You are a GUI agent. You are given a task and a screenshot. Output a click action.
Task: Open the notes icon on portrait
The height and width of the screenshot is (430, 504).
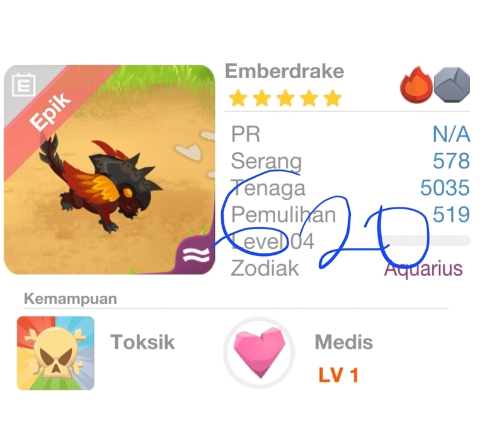coord(23,85)
